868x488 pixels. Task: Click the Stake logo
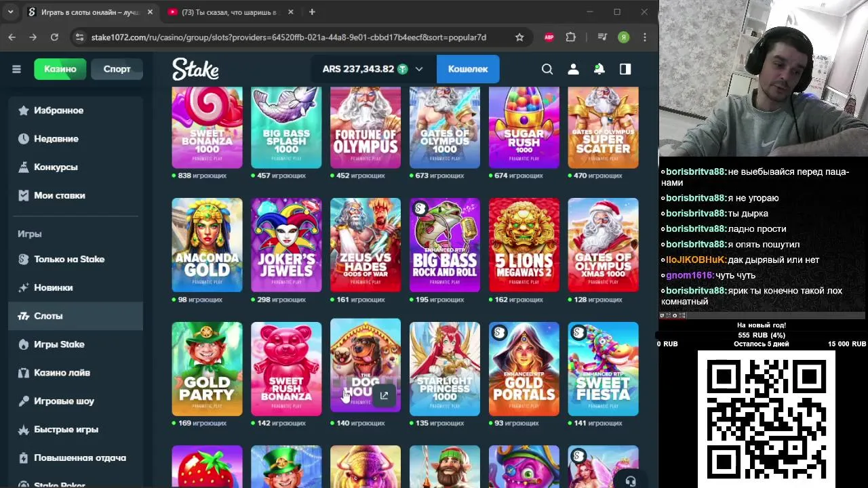point(195,69)
